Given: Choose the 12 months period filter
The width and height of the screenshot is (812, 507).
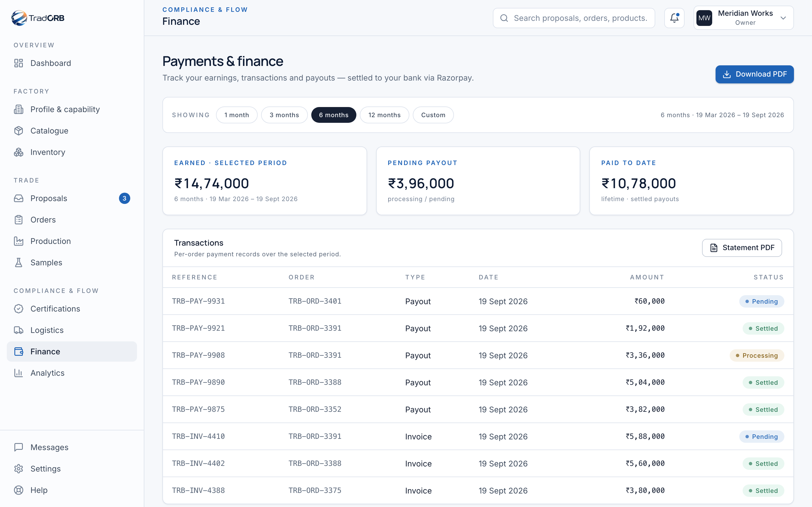Looking at the screenshot, I should click(x=384, y=115).
